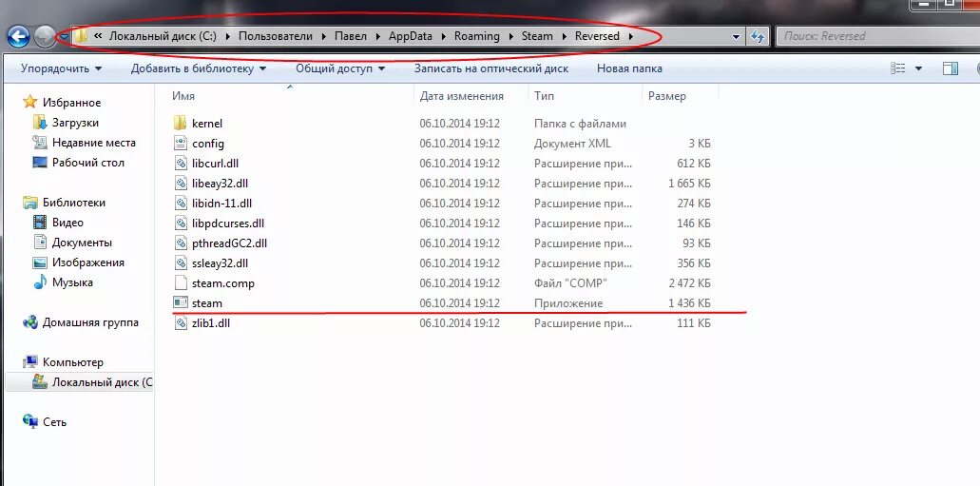Click the Папка с файлами type cell
The width and height of the screenshot is (980, 486).
point(580,124)
